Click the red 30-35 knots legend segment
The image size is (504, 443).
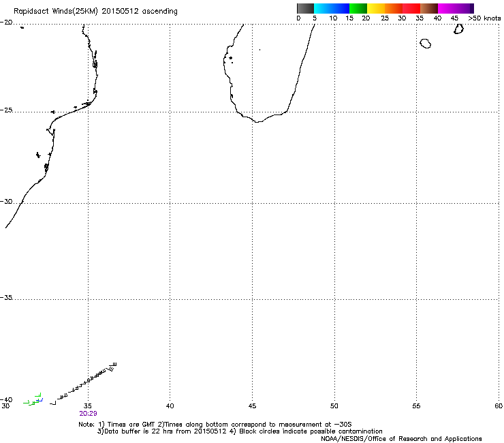[x=411, y=8]
